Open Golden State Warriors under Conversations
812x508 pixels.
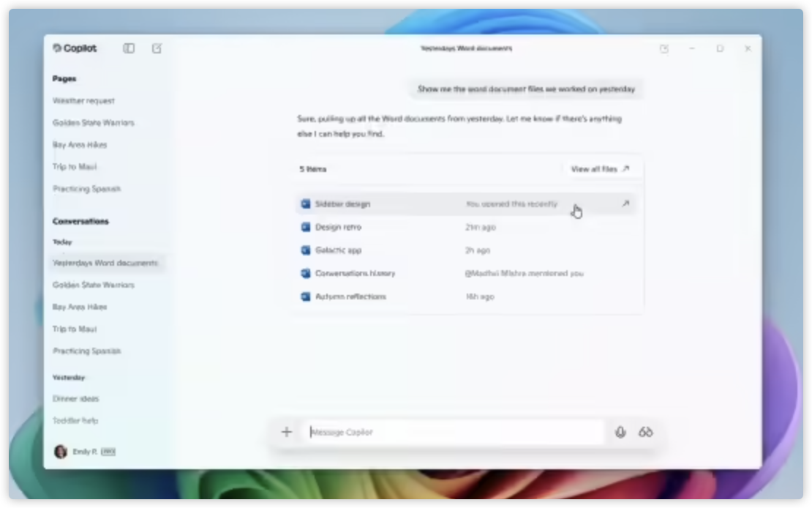93,285
